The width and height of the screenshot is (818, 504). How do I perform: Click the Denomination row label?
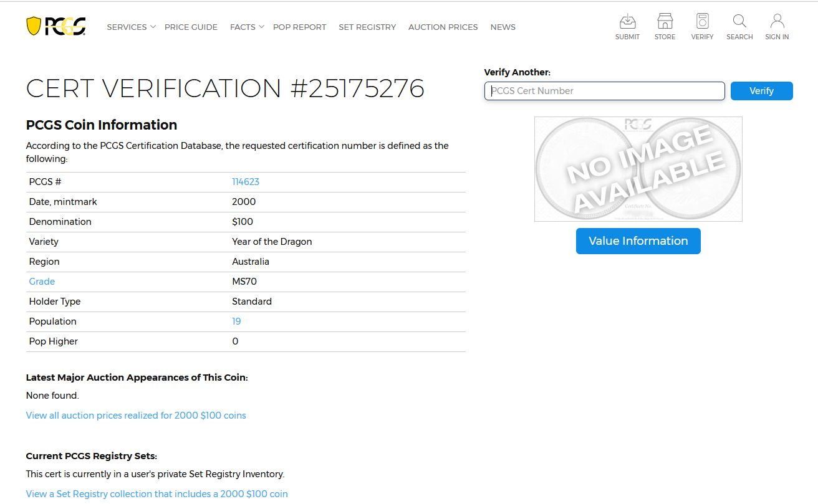coord(60,222)
